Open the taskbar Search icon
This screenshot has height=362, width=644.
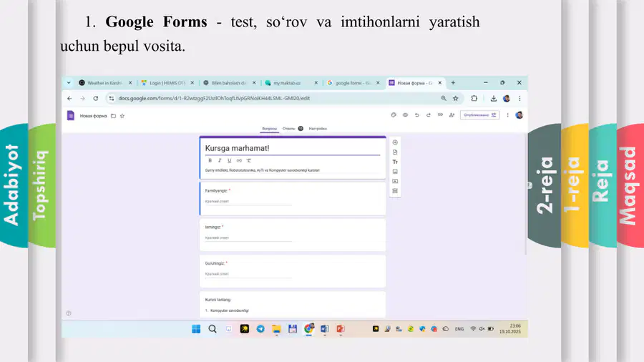click(213, 329)
